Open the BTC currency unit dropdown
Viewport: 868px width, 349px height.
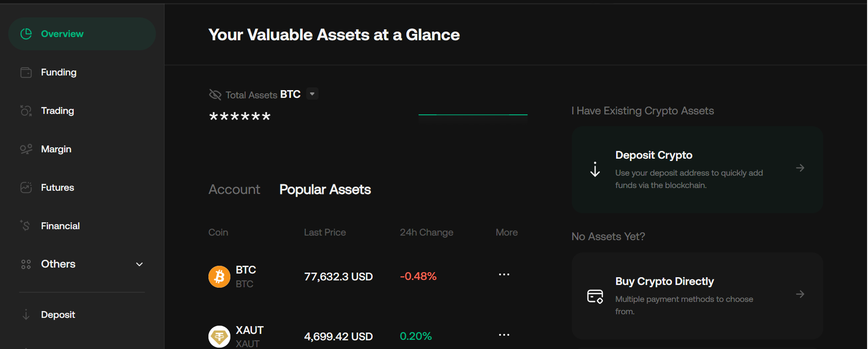pos(312,94)
